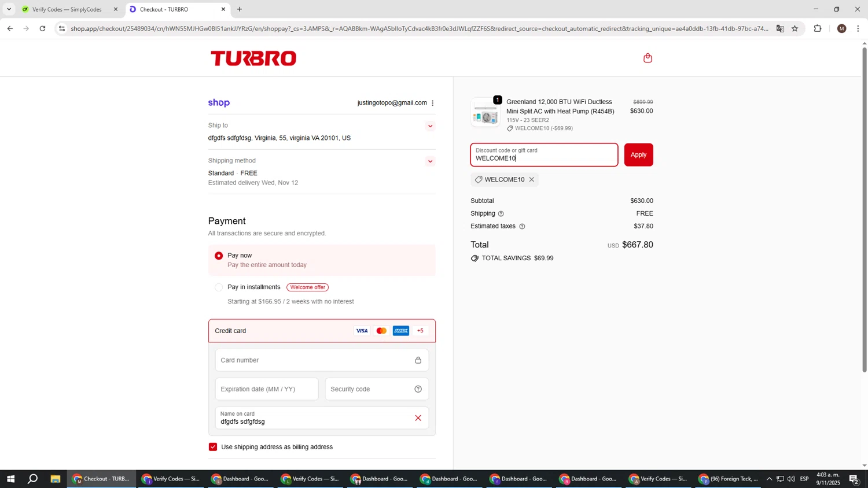
Task: Show estimated taxes help tooltip
Action: point(522,227)
